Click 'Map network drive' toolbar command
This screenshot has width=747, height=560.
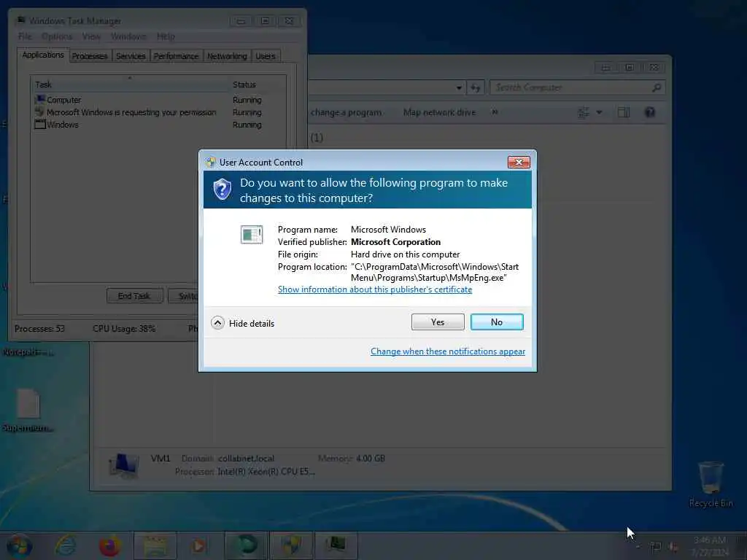[439, 112]
